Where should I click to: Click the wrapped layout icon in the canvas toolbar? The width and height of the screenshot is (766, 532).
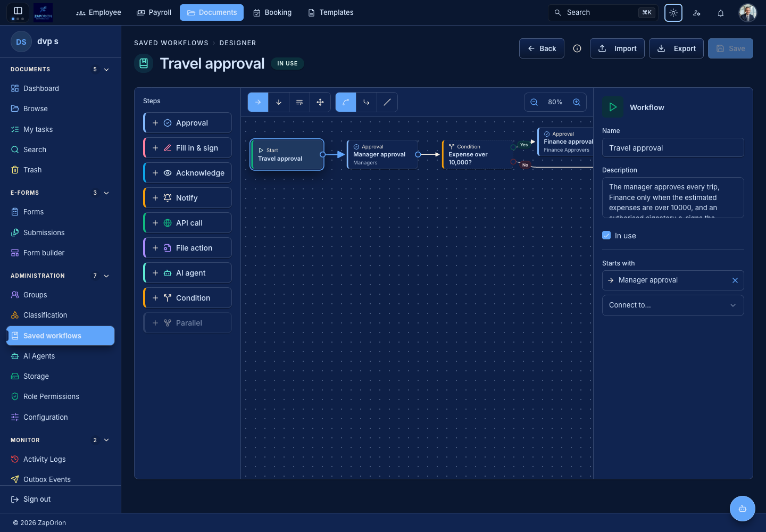(x=299, y=102)
